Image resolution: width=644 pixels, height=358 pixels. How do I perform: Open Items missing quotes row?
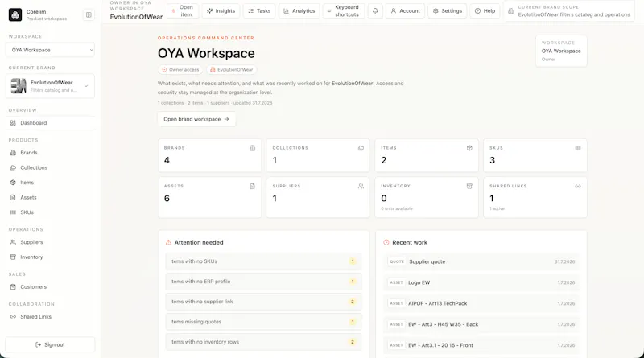pos(263,322)
